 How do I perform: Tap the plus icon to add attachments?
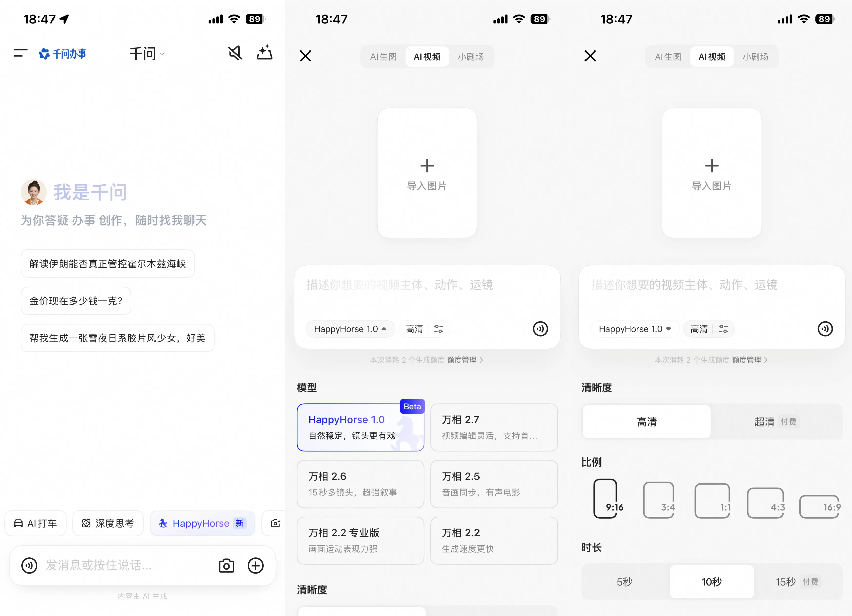pos(256,566)
